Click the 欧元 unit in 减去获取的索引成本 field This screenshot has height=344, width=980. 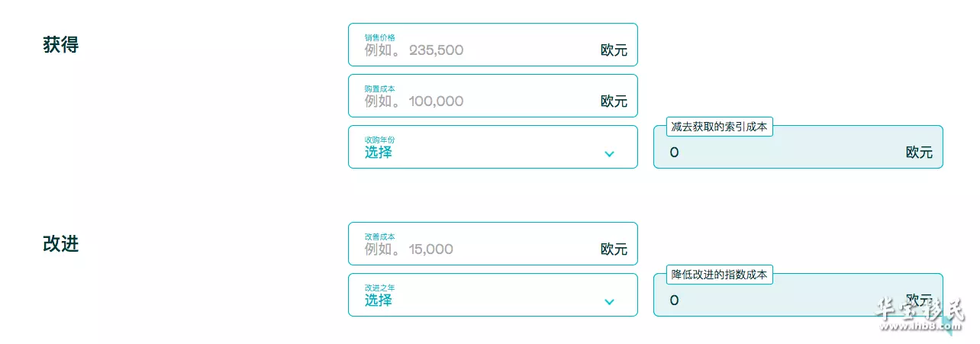919,153
